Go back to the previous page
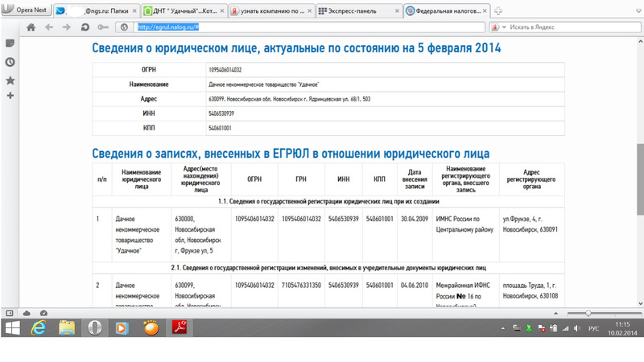 tap(50, 27)
